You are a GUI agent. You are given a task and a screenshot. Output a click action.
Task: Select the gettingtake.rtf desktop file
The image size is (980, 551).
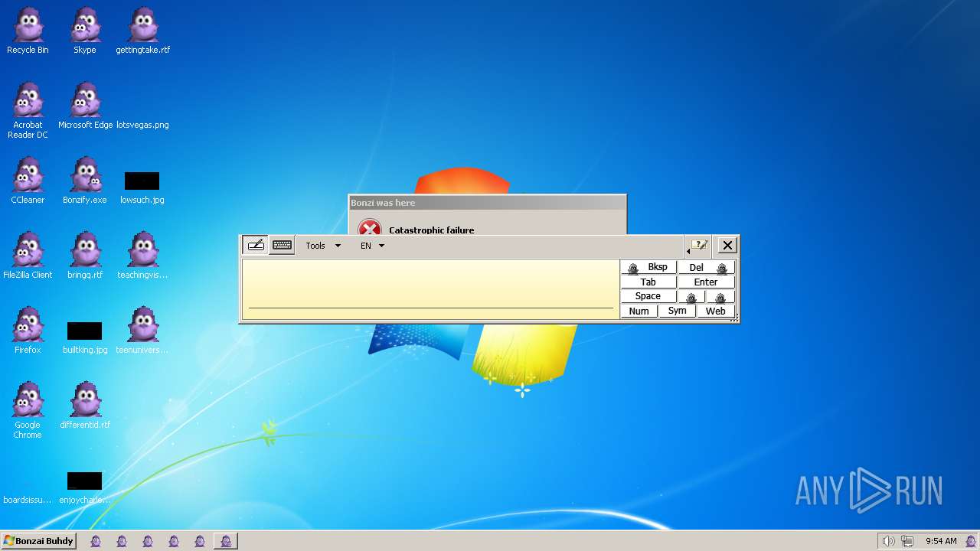pos(142,31)
